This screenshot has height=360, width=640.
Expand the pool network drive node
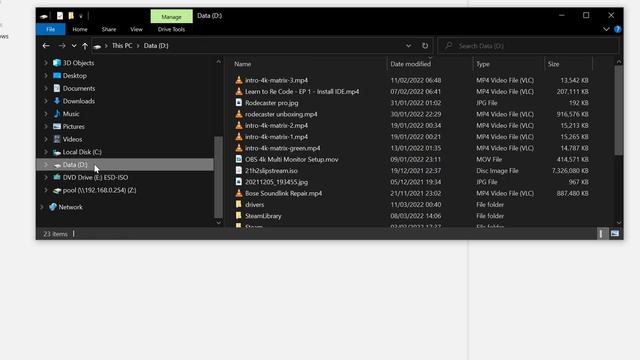[46, 190]
